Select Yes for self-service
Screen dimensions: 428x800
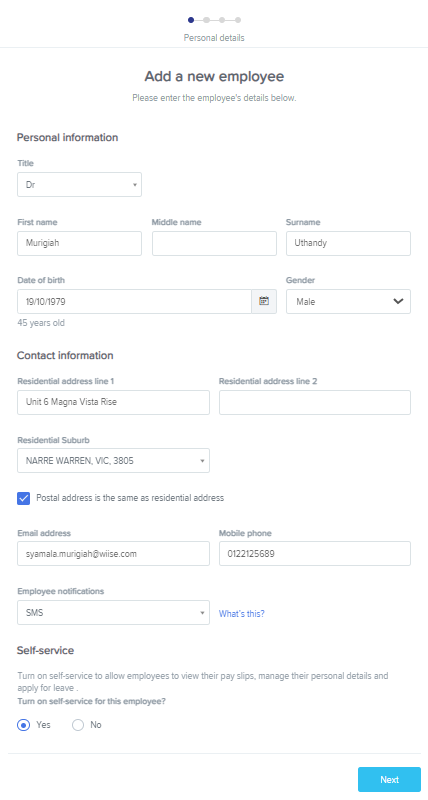coord(23,724)
